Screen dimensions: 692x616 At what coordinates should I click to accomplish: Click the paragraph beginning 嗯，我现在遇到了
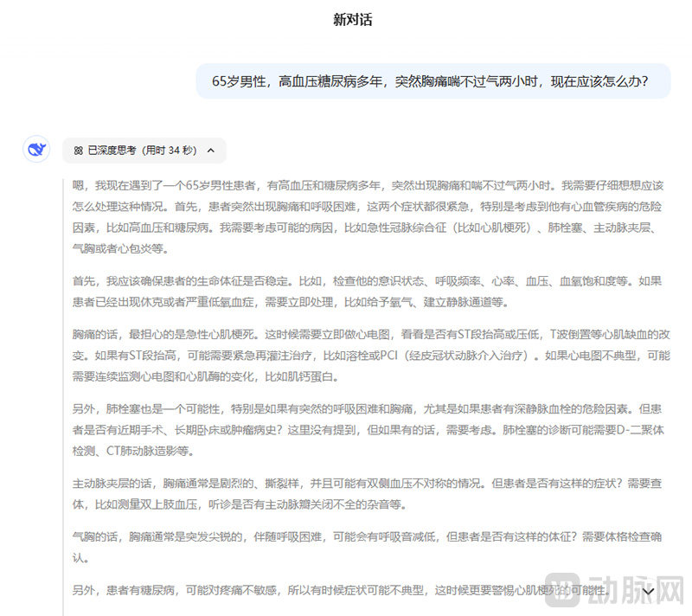click(x=368, y=217)
